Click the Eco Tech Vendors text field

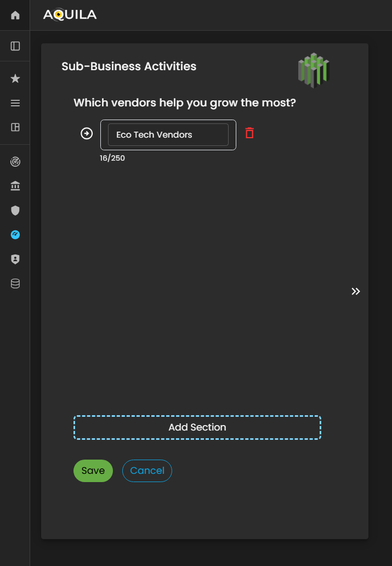[x=168, y=135]
